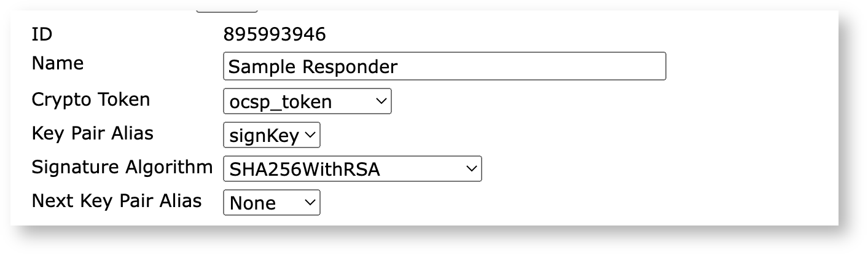Click the chevron arrow on Crypto Token dropdown
Screen dimensions: 868x255
point(381,101)
